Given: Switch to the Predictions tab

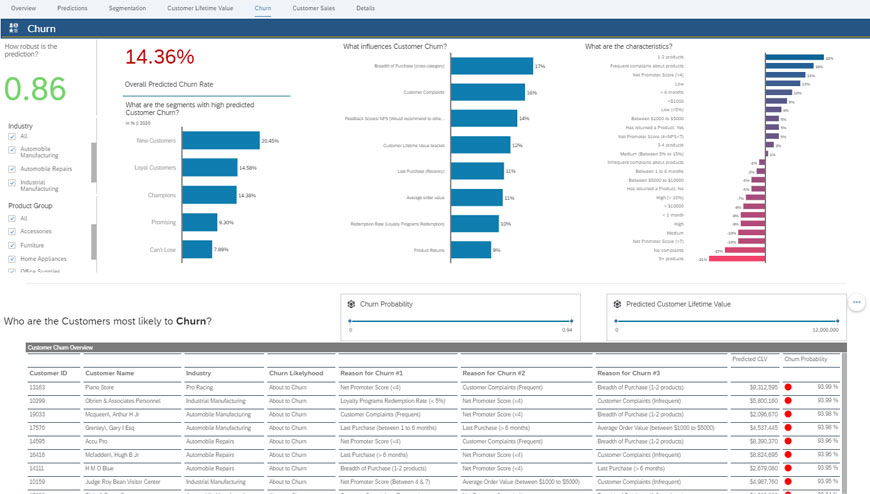Looking at the screenshot, I should coord(72,8).
